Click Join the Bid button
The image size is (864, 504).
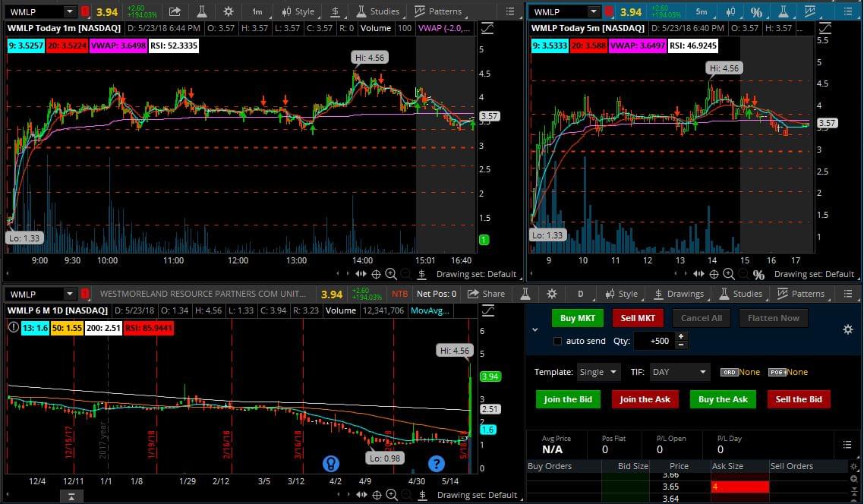click(568, 399)
